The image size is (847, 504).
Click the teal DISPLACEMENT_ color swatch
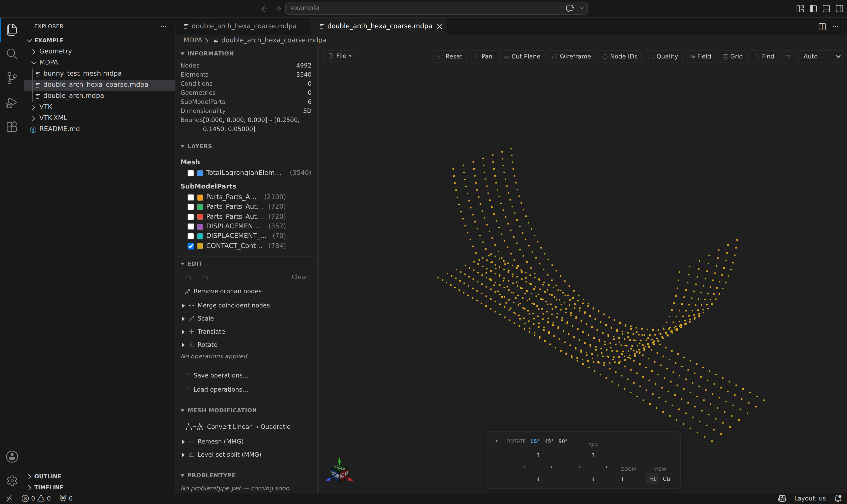[x=200, y=236]
